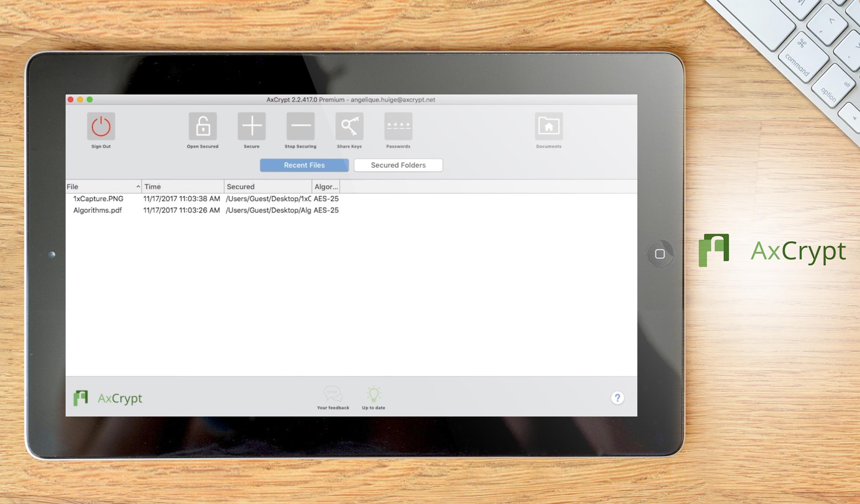The height and width of the screenshot is (504, 860).
Task: Open the Your feedback speech bubble
Action: (332, 393)
